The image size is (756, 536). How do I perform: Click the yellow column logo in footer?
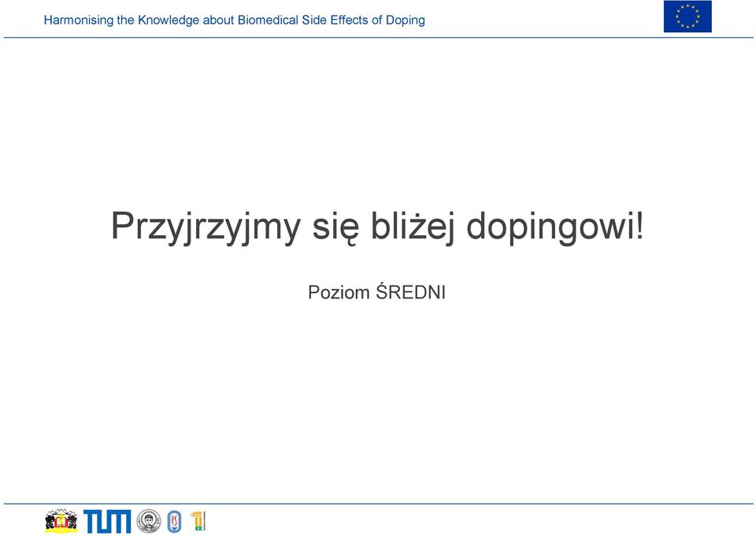198,521
